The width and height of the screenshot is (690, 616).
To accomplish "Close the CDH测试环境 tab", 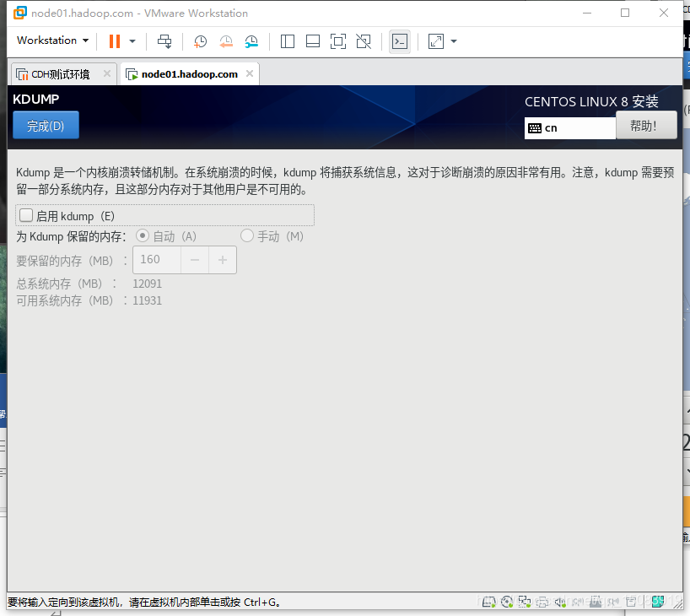I will click(107, 73).
